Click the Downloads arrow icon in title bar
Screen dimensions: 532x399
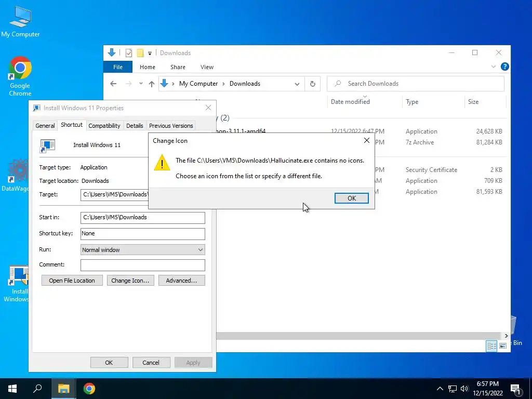(x=112, y=52)
